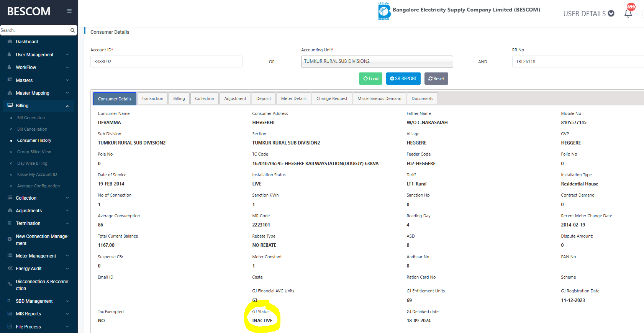Collapse the Billing menu chevron
Screen dimensions: 644x333
[67, 106]
